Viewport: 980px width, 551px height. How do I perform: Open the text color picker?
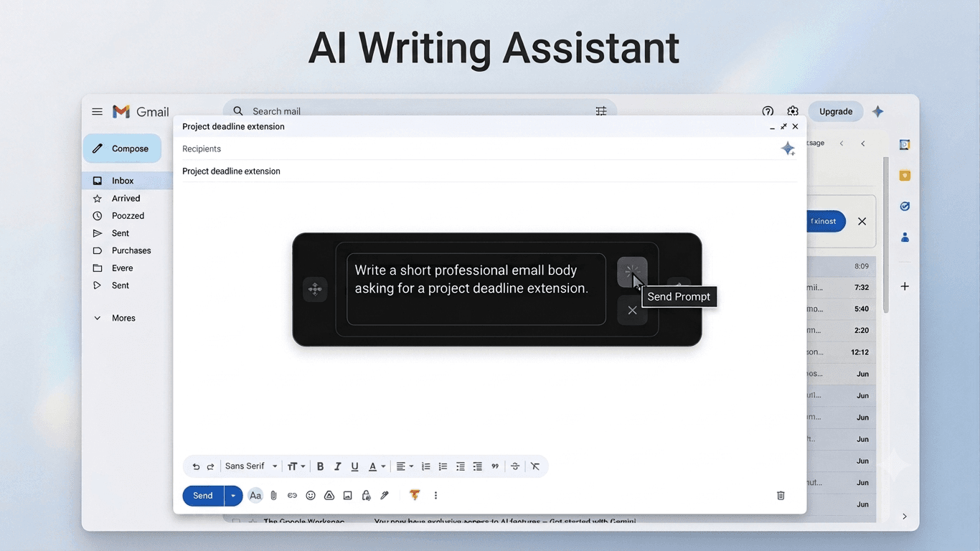(x=377, y=466)
